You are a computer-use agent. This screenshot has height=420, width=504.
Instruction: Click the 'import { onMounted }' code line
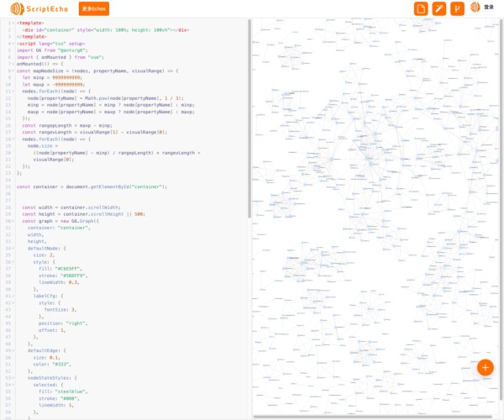coord(60,57)
